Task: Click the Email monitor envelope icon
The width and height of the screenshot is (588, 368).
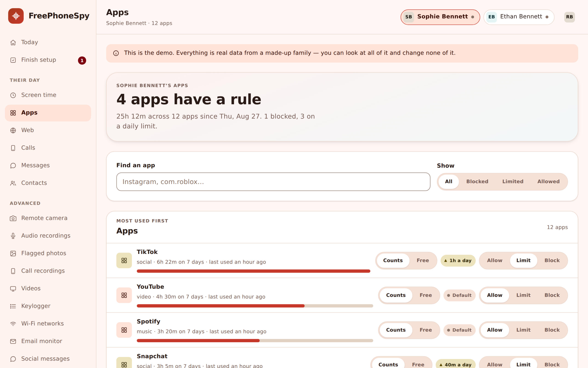Action: (13, 342)
